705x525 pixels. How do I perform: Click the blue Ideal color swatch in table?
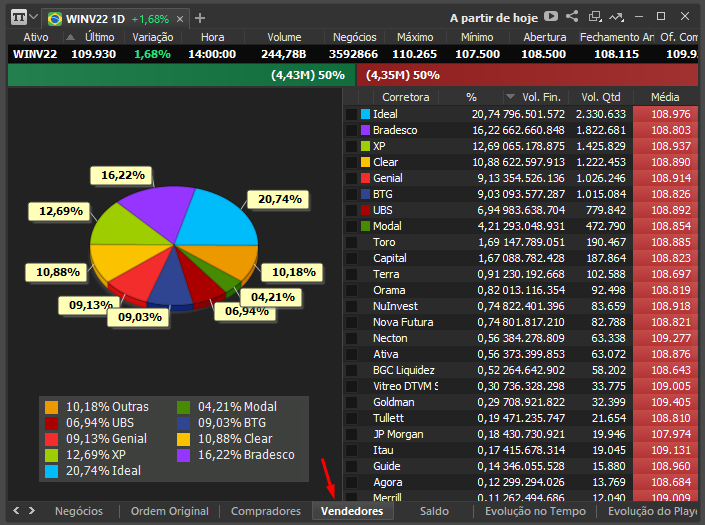point(365,114)
